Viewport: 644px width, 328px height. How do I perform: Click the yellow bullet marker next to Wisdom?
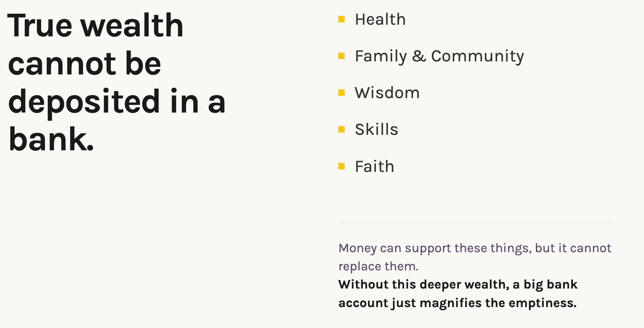coord(341,93)
